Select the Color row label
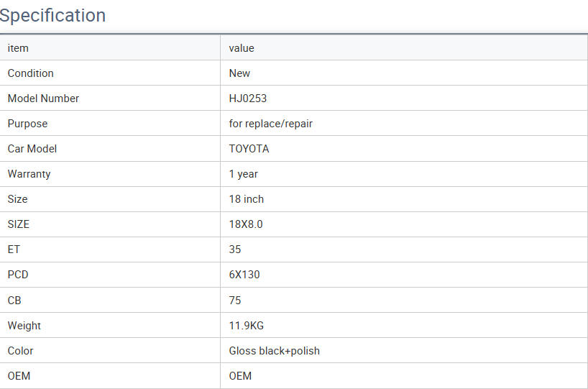Image resolution: width=588 pixels, height=389 pixels. click(21, 351)
